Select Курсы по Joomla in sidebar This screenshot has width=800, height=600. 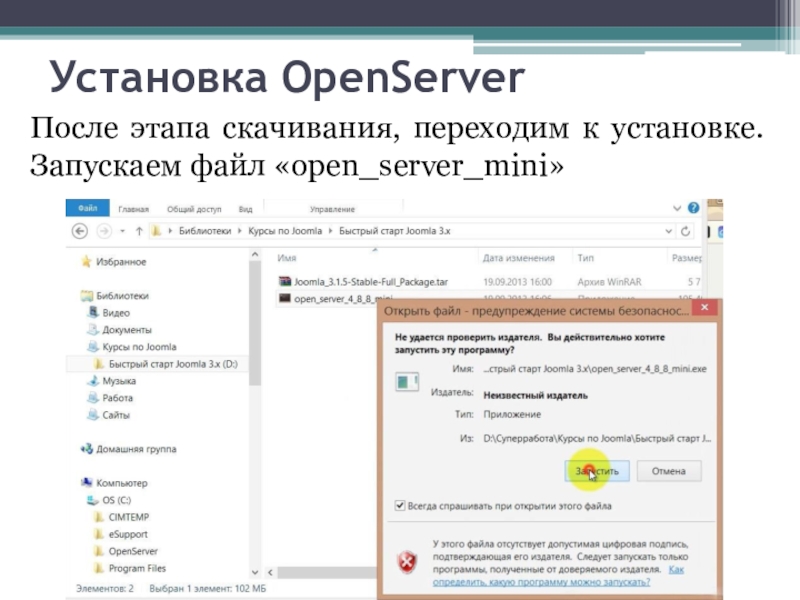pyautogui.click(x=139, y=347)
